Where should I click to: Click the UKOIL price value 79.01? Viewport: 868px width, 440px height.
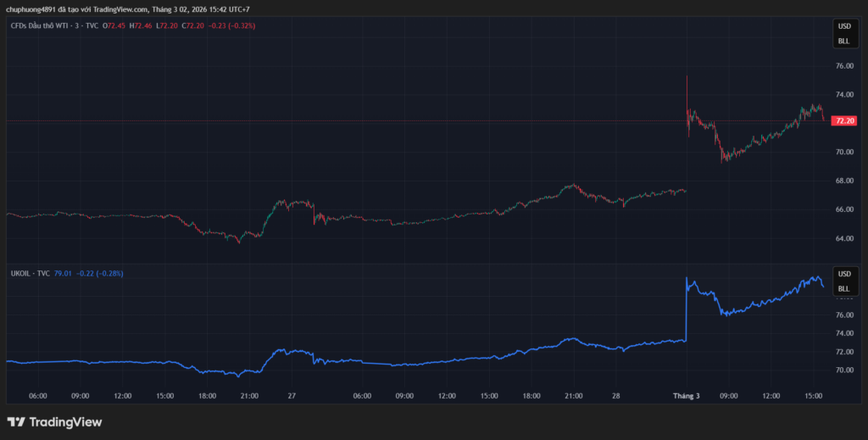[x=63, y=274]
